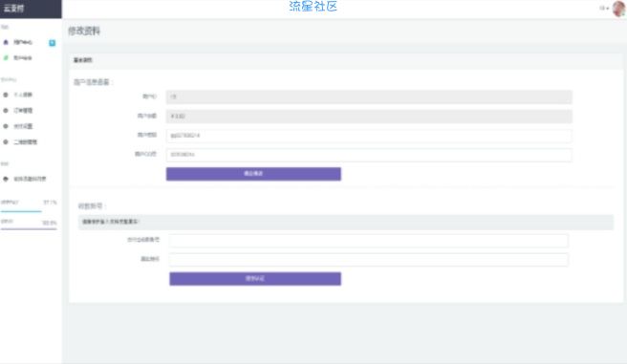The image size is (627, 364).
Task: Click the bullet icon of 订单管理 menu item
Action: tap(6, 110)
